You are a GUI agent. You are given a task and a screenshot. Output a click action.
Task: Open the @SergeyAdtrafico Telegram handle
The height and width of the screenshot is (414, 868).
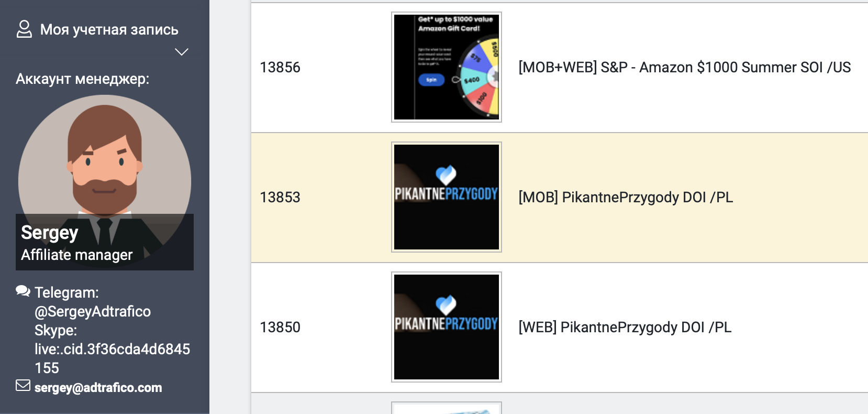pos(93,311)
